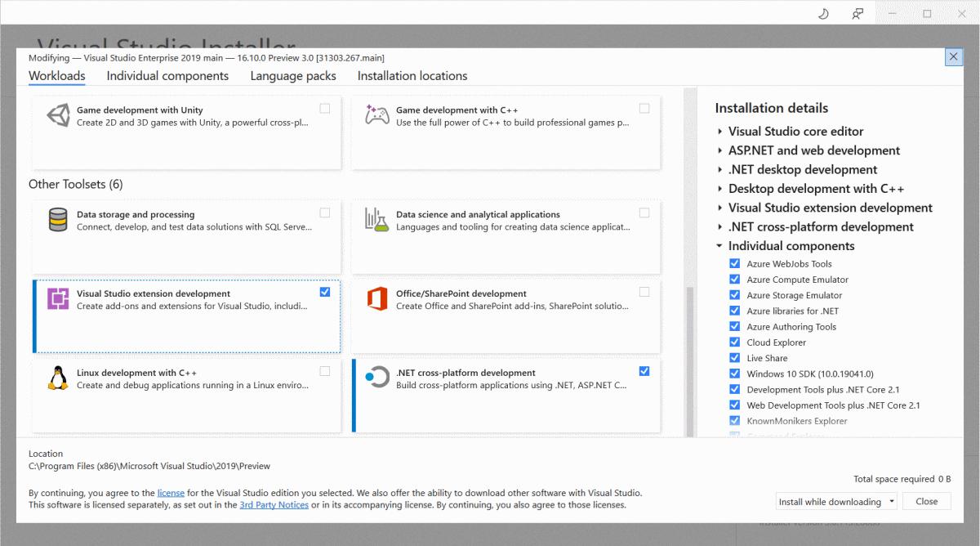Expand .NET cross-platform development in details
This screenshot has height=546, width=980.
(x=719, y=227)
